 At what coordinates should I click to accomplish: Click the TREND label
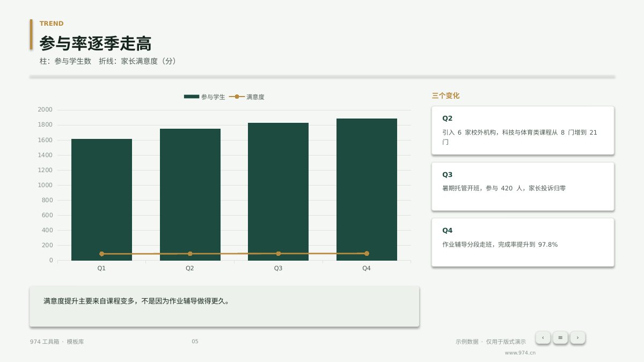52,24
